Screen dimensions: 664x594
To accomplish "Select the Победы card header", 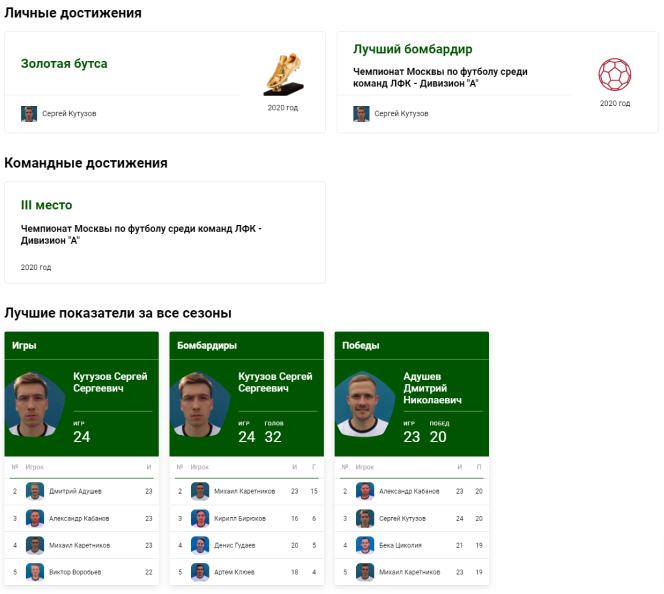I will tap(361, 346).
